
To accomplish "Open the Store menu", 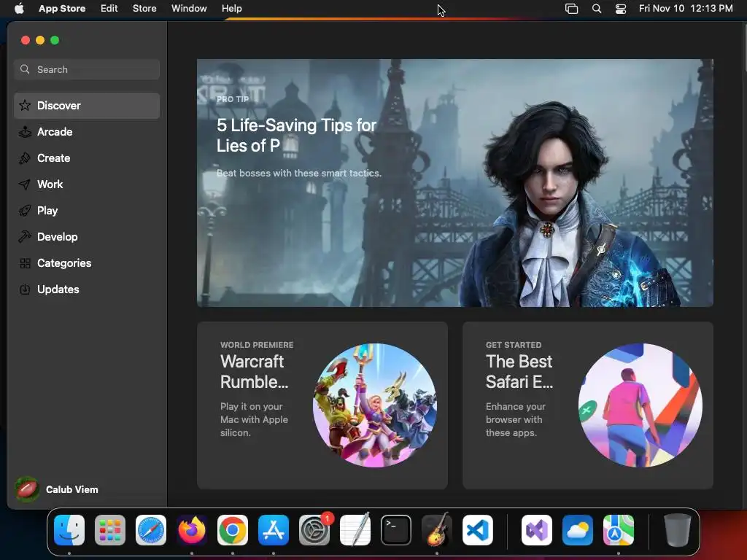I will pos(144,8).
